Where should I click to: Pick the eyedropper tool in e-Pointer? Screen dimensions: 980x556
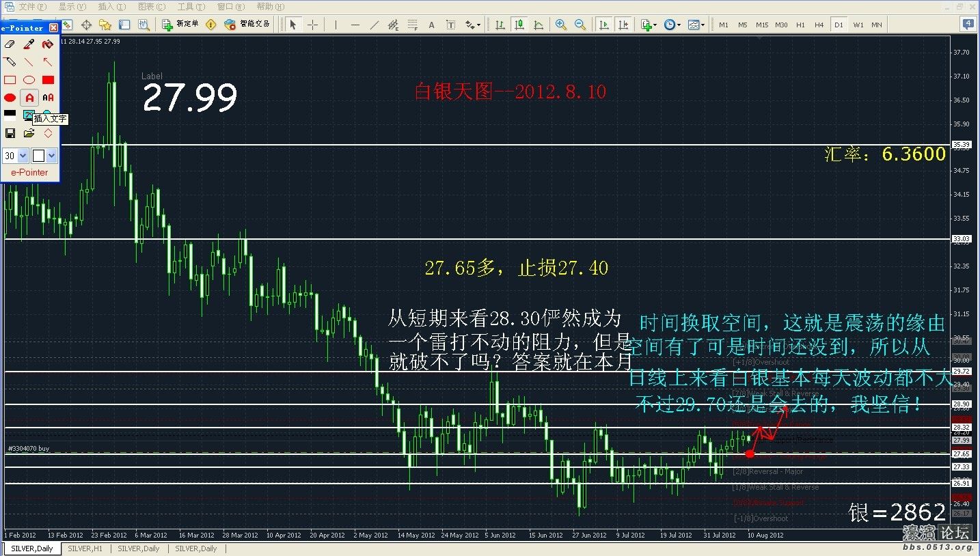coord(29,44)
